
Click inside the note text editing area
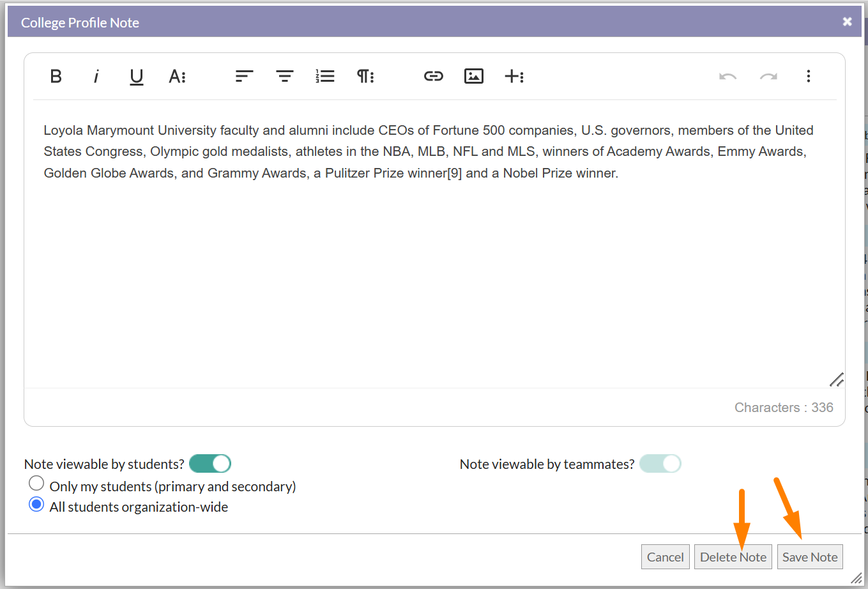(434, 244)
